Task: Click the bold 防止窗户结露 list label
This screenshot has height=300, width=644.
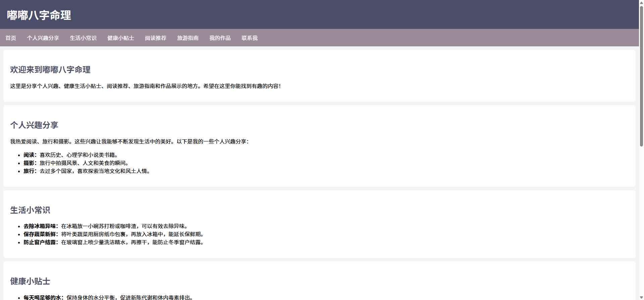Action: pos(40,242)
